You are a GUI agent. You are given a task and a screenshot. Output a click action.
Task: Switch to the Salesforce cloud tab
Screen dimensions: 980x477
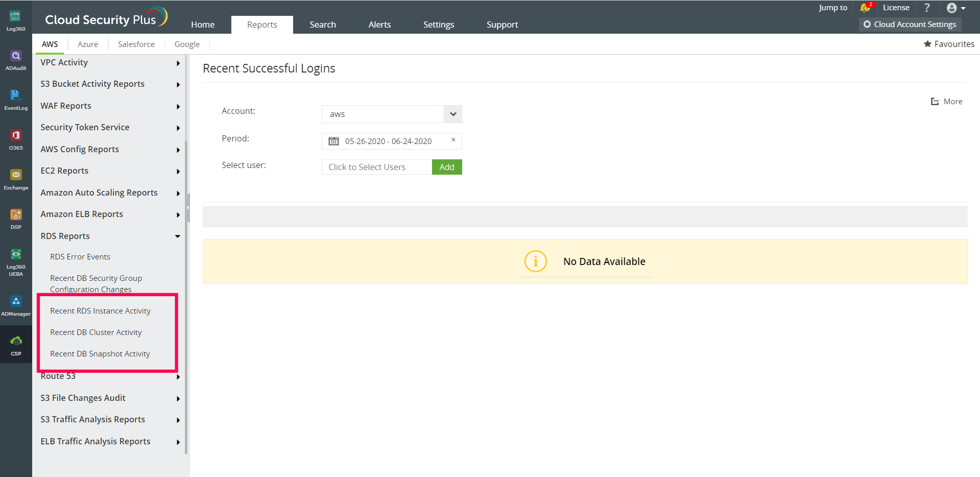[x=136, y=44]
